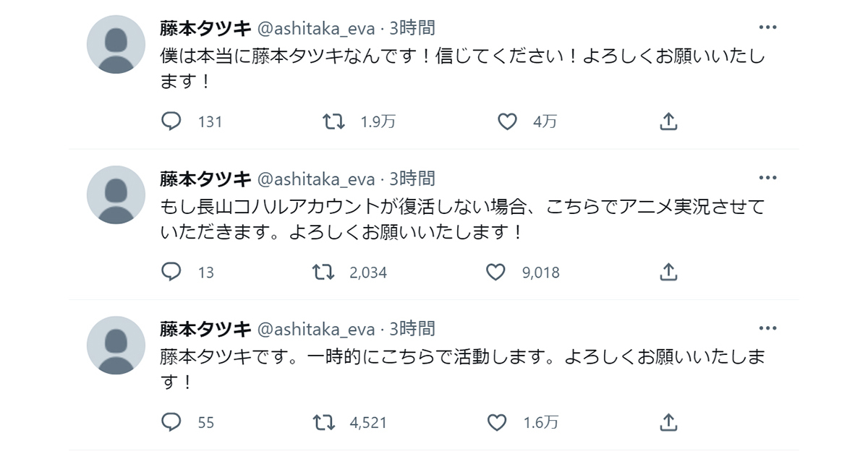The width and height of the screenshot is (868, 454).
Task: Open more options on first tweet
Action: coord(767,27)
